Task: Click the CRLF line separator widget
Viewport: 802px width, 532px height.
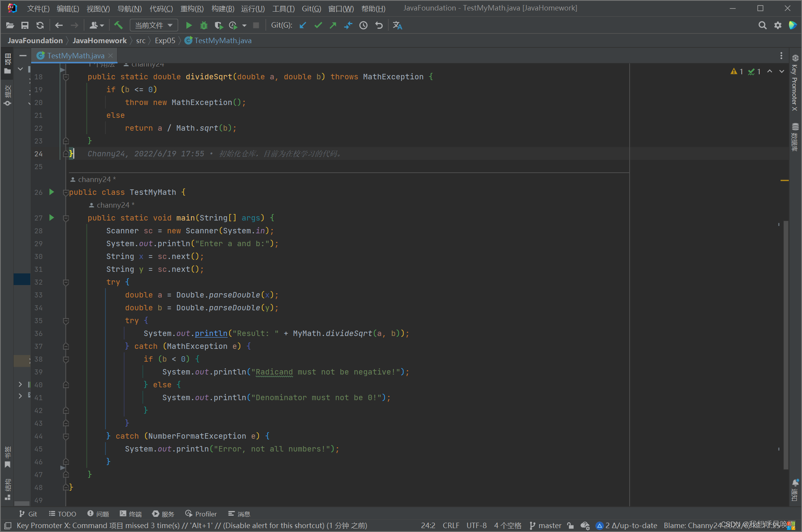Action: click(x=451, y=525)
